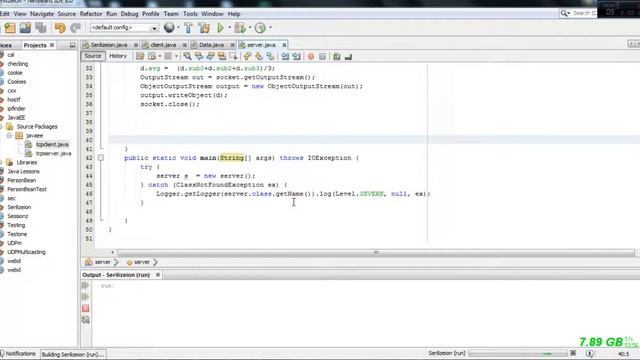This screenshot has width=640, height=360.
Task: Open Output settings wrench icon
Action: 85,320
